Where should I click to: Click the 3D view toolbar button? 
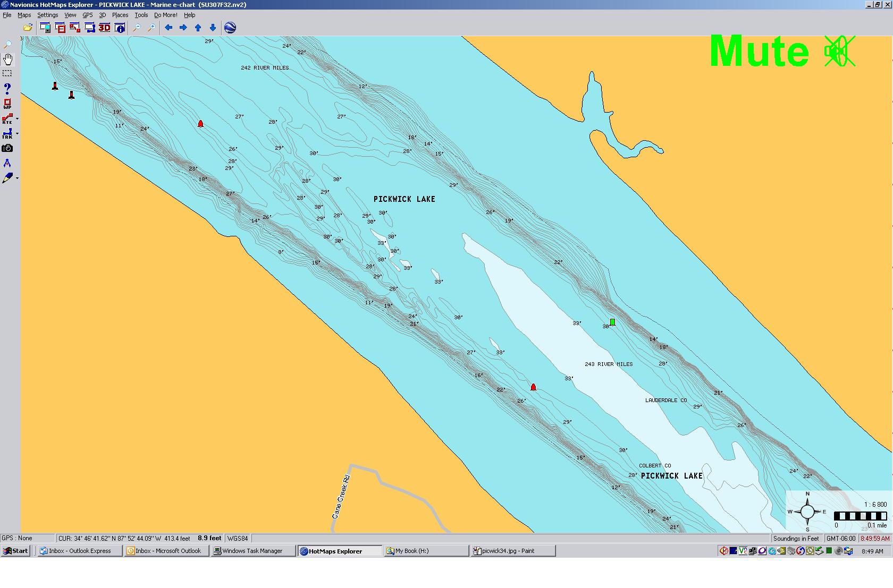(104, 28)
